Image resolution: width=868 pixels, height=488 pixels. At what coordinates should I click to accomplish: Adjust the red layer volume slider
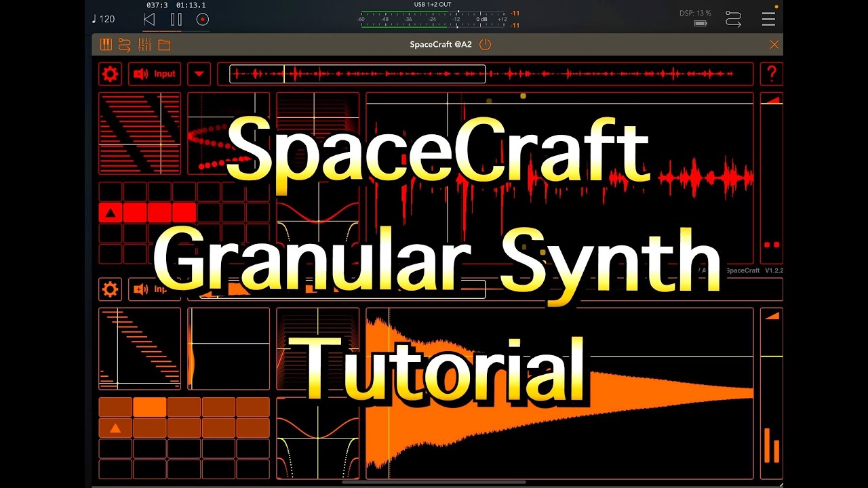[772, 178]
